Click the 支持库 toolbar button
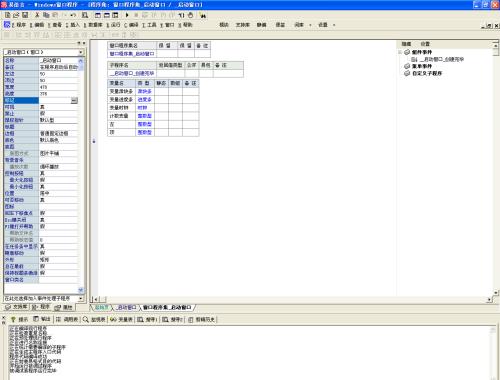The image size is (500, 380). (x=243, y=25)
